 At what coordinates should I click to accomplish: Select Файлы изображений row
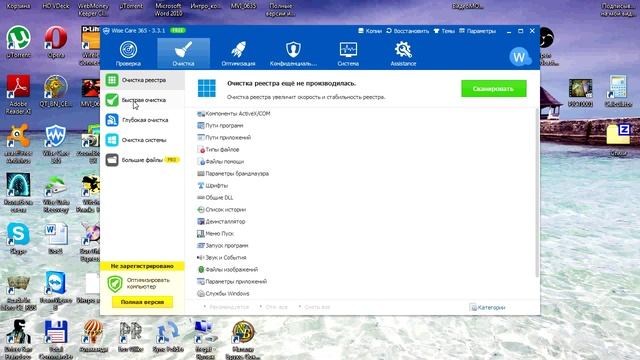pyautogui.click(x=228, y=269)
